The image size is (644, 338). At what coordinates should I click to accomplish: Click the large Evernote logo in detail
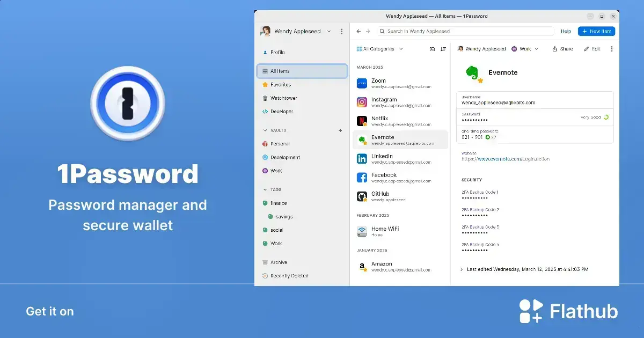point(473,74)
